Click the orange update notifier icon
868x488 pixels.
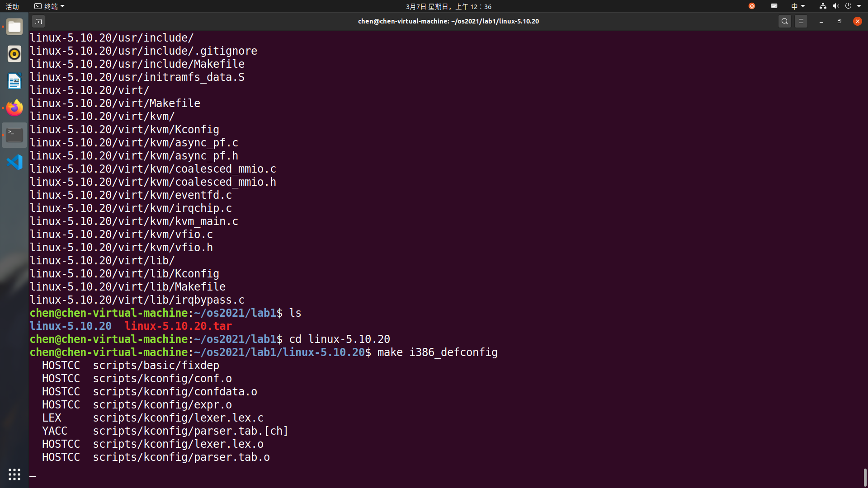[752, 6]
